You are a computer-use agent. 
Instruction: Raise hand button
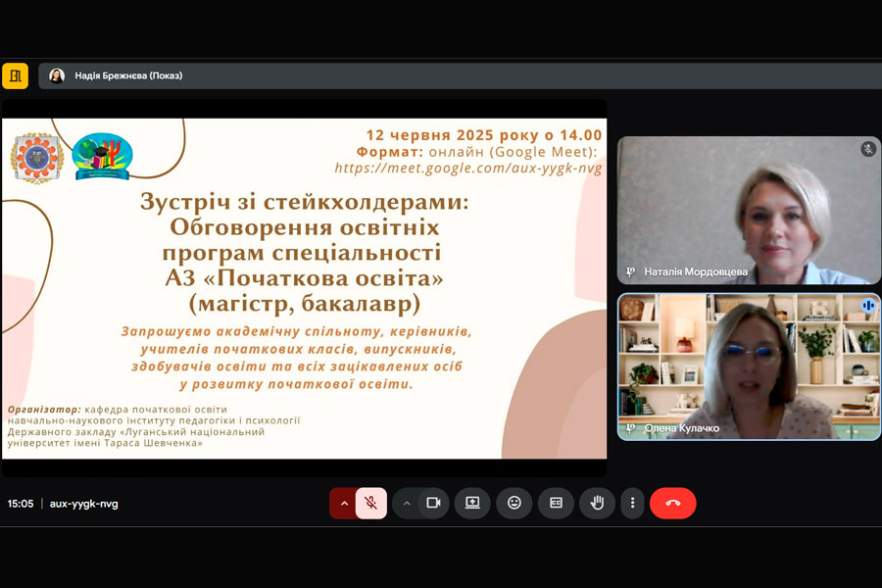point(597,503)
